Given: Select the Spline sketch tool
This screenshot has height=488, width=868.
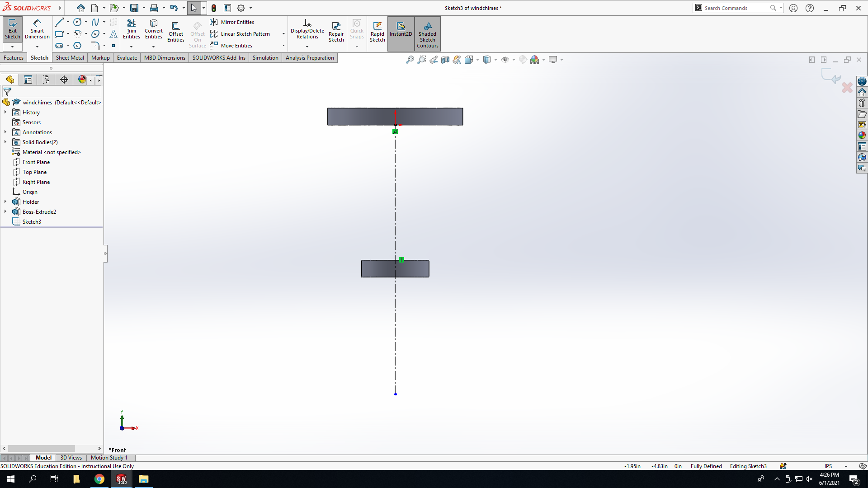Looking at the screenshot, I should click(x=95, y=22).
